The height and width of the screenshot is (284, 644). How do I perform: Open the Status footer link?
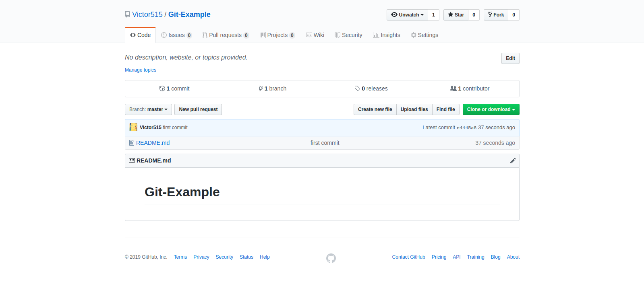[x=246, y=257]
